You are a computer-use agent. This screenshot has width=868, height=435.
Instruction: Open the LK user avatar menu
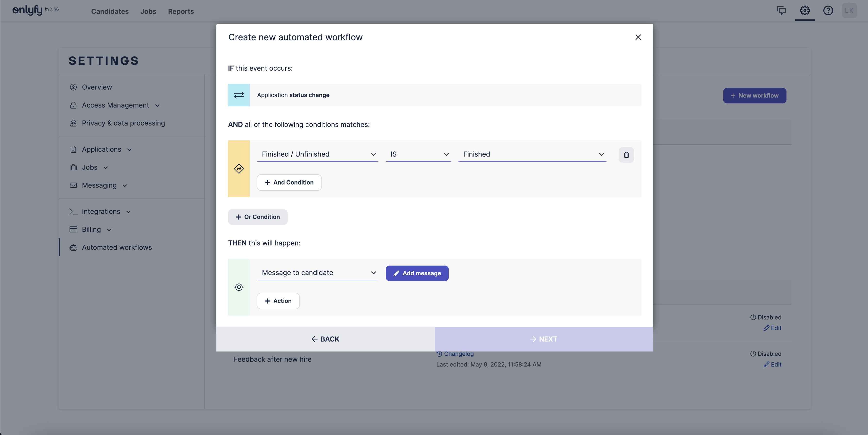[x=849, y=10]
